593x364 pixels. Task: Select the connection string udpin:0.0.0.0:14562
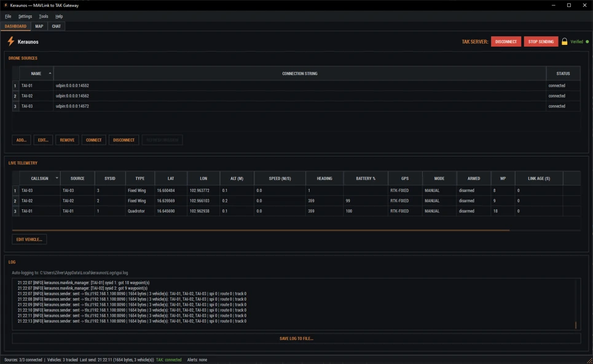(x=73, y=96)
